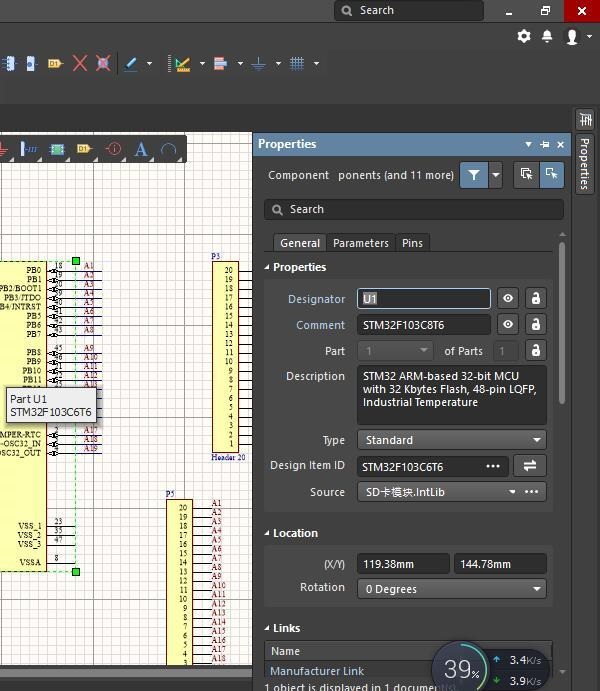This screenshot has height=691, width=600.
Task: Toggle Comment visibility eye icon
Action: click(508, 325)
